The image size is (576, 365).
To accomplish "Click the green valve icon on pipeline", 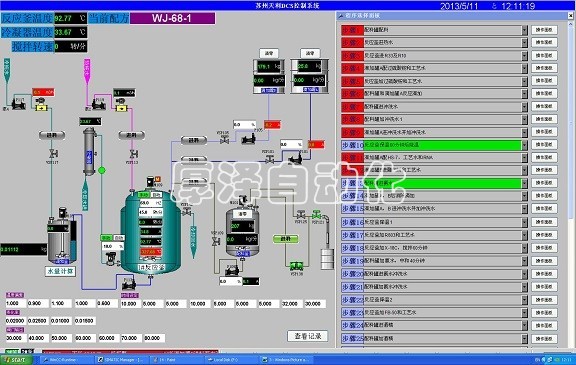I will [x=316, y=215].
